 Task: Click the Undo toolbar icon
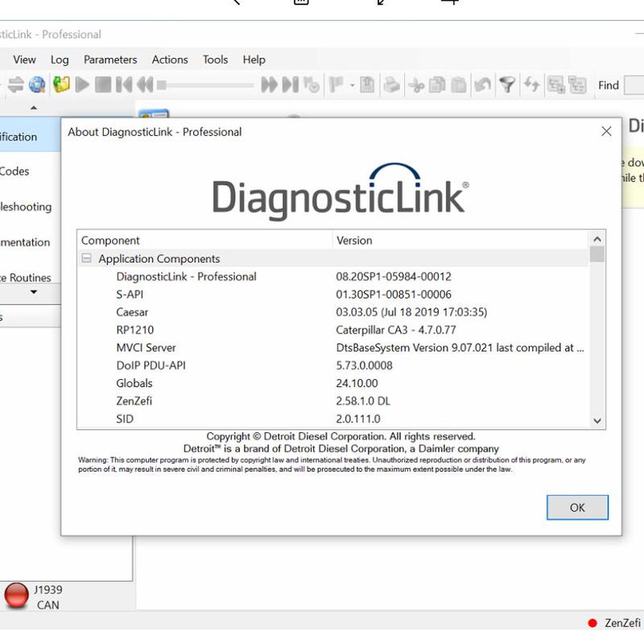point(482,85)
